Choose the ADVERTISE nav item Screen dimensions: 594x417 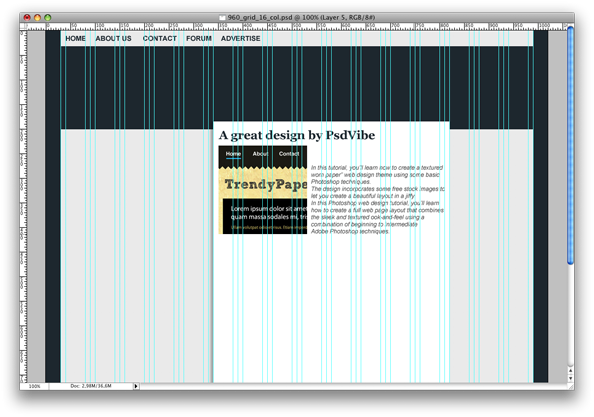coord(241,38)
